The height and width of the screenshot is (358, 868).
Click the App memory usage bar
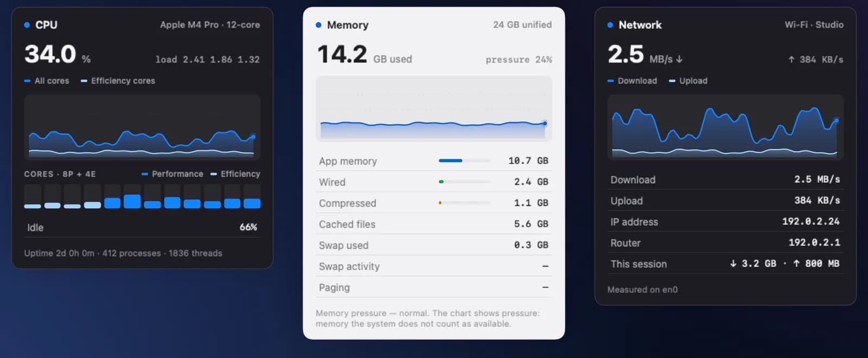(464, 161)
